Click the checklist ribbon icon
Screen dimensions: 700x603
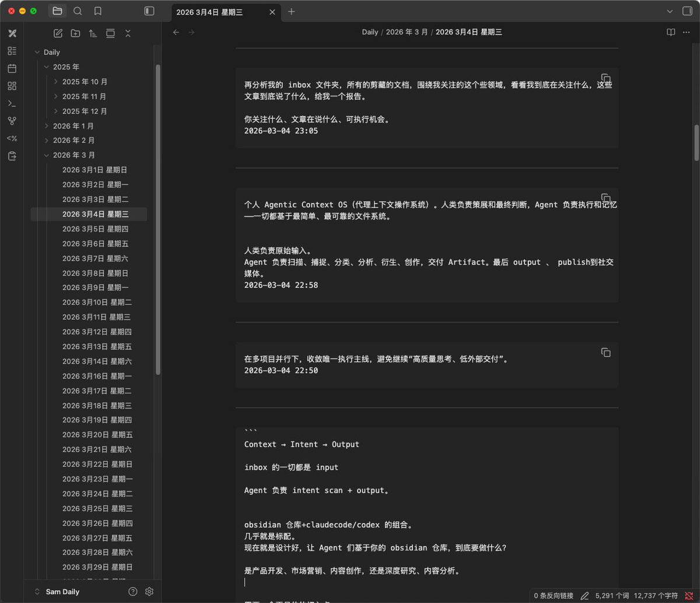(x=12, y=51)
